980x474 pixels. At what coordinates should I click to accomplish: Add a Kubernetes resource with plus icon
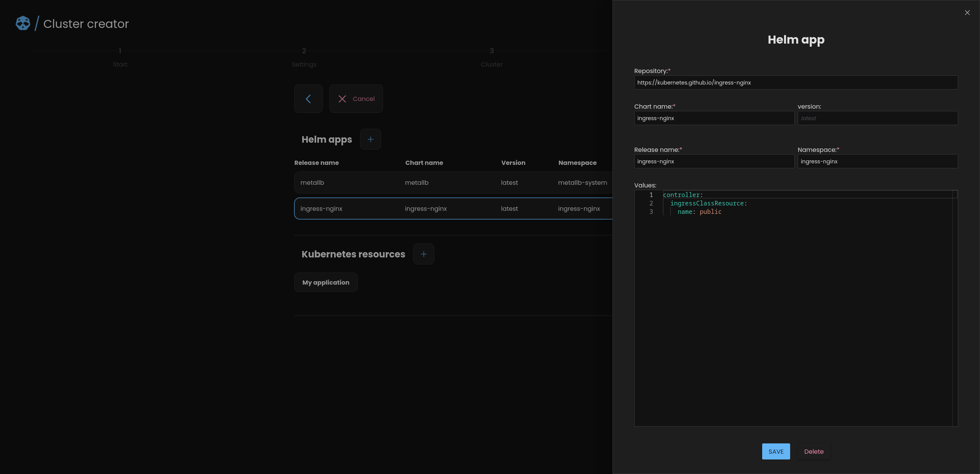(423, 254)
